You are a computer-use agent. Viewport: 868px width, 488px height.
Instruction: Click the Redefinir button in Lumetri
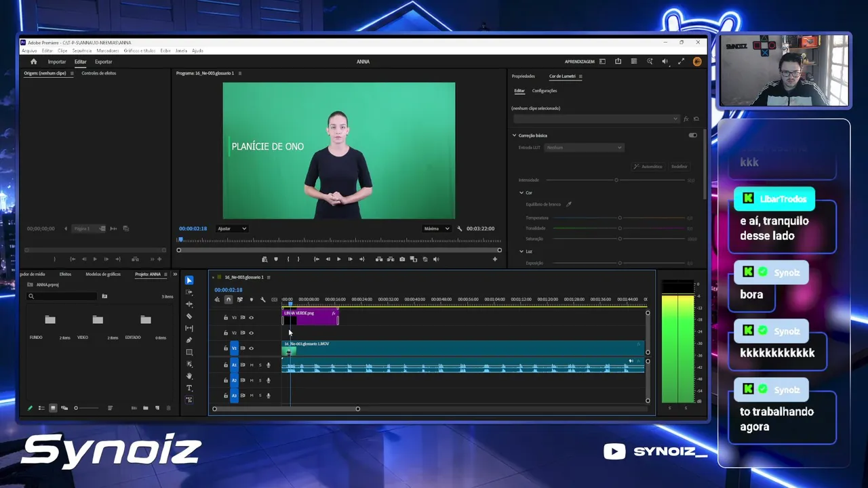click(x=679, y=167)
